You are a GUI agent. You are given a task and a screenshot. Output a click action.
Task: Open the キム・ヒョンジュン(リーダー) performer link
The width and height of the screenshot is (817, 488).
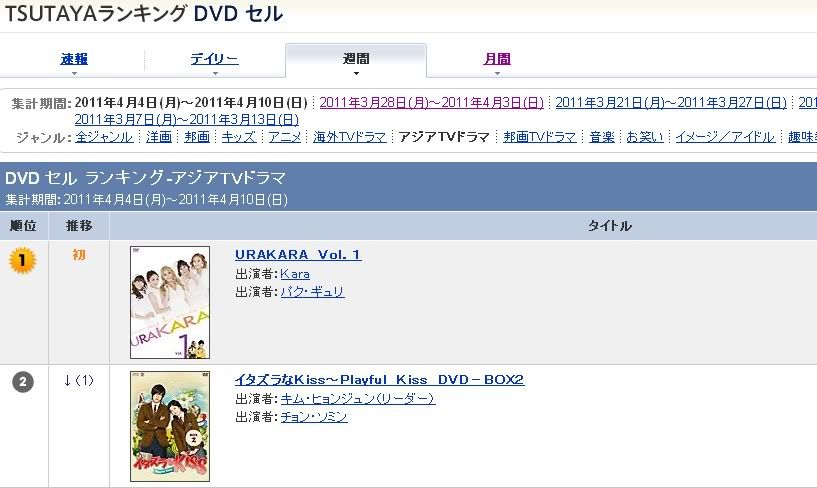pos(358,398)
